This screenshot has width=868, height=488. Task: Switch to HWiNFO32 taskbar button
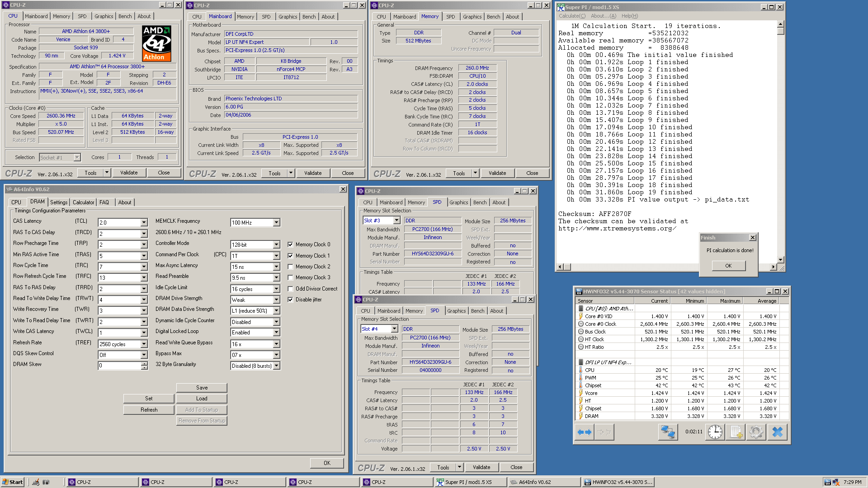click(x=619, y=482)
